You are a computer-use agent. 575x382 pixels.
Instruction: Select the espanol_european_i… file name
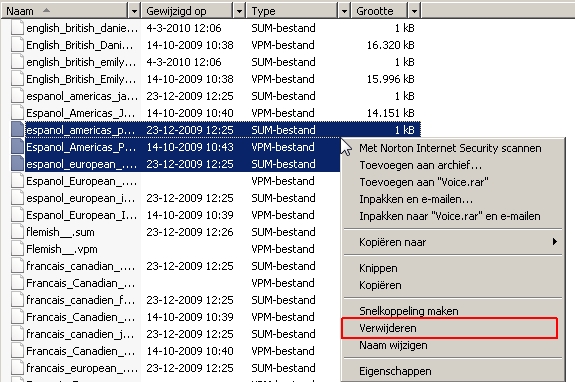tap(81, 198)
